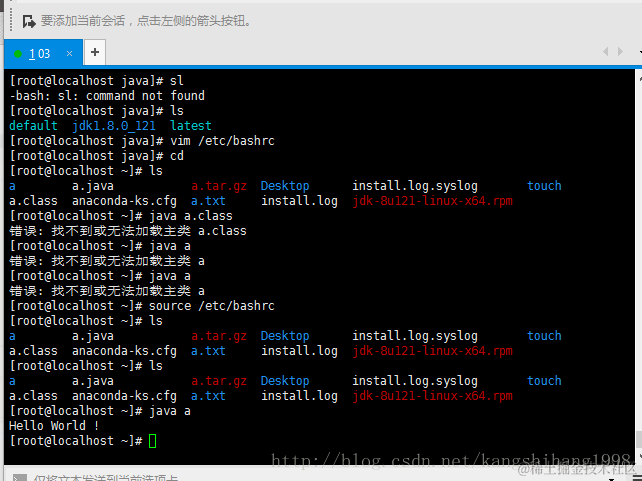Click 'java a.class' command text
The image size is (642, 481).
[x=191, y=216]
